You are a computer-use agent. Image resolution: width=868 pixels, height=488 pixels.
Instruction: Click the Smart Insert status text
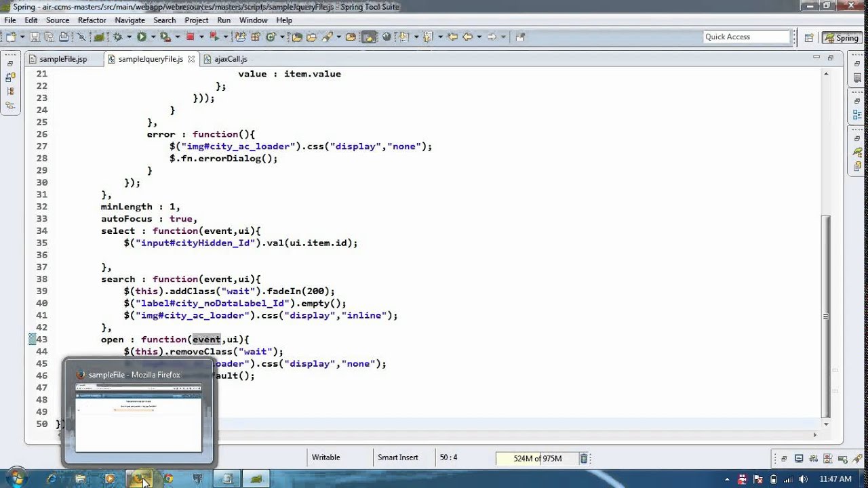click(x=398, y=457)
